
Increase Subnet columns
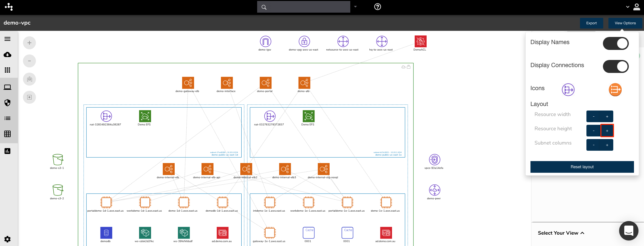(x=607, y=145)
